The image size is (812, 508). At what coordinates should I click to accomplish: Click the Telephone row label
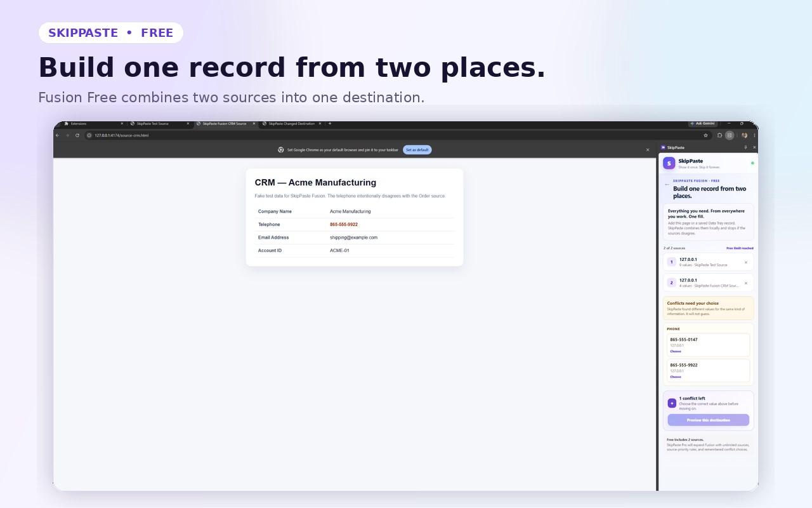269,224
